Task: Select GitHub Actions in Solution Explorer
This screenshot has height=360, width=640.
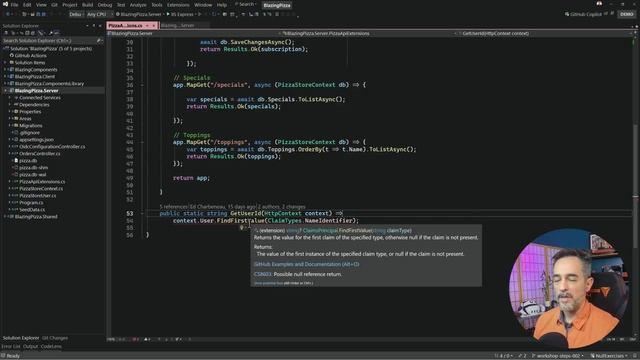Action: 30,56
